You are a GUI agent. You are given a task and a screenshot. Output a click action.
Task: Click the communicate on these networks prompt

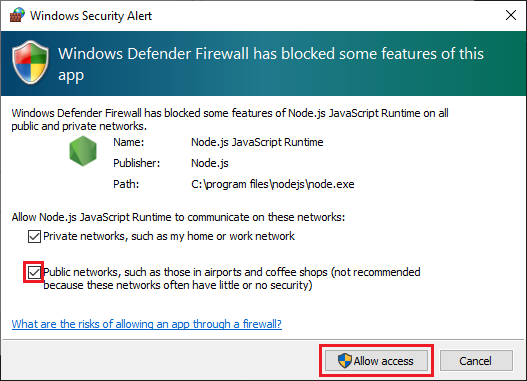click(178, 217)
